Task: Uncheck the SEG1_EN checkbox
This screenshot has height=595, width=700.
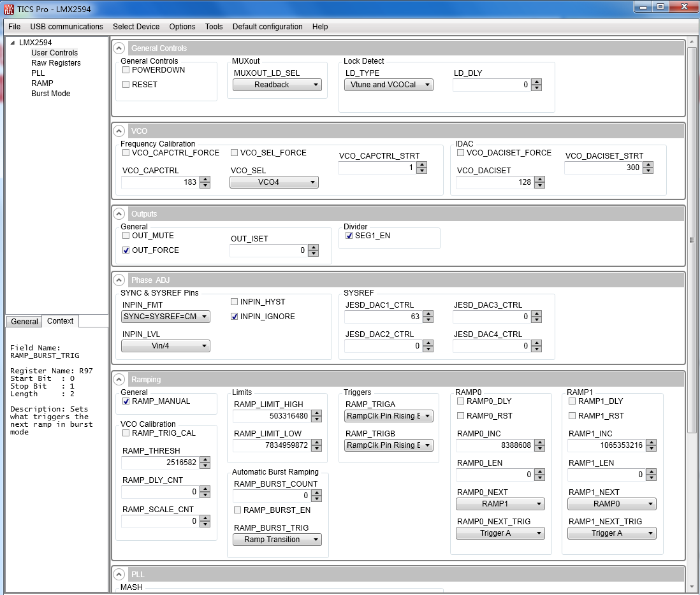Action: (x=349, y=236)
